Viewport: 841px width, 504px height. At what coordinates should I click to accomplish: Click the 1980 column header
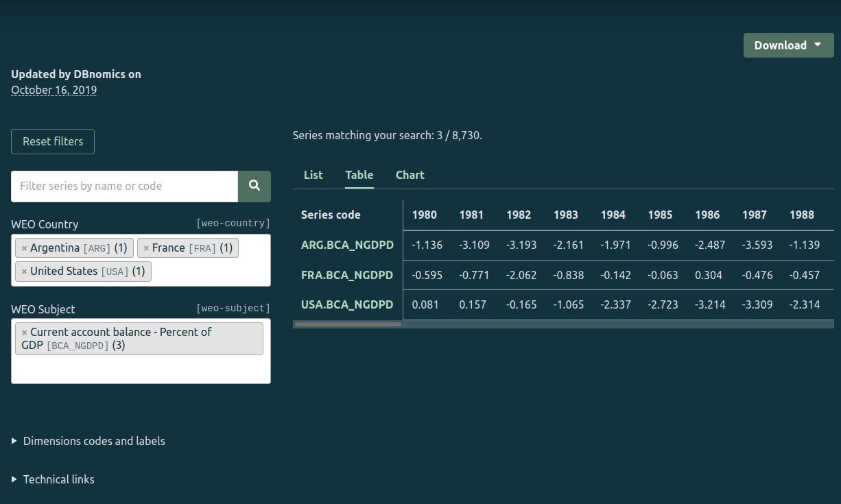424,215
